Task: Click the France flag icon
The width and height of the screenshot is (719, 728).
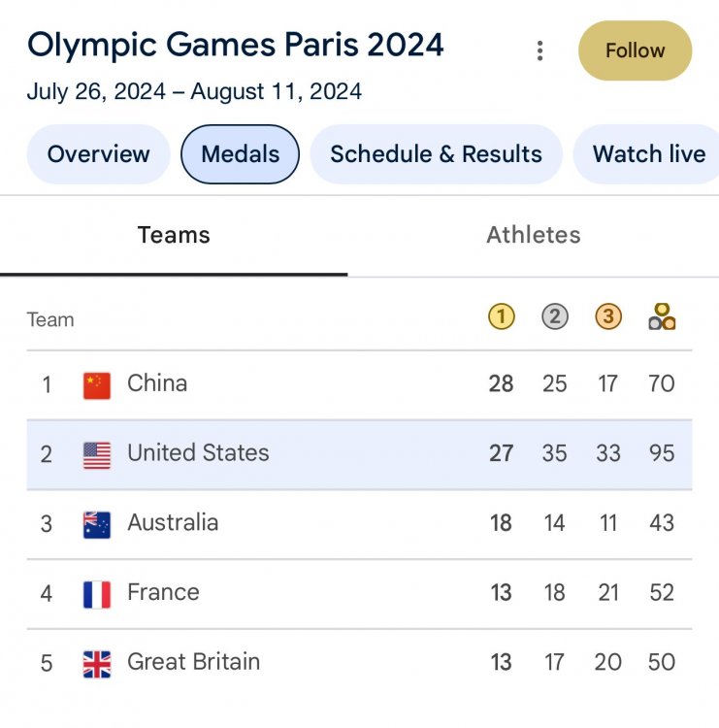Action: [x=97, y=594]
